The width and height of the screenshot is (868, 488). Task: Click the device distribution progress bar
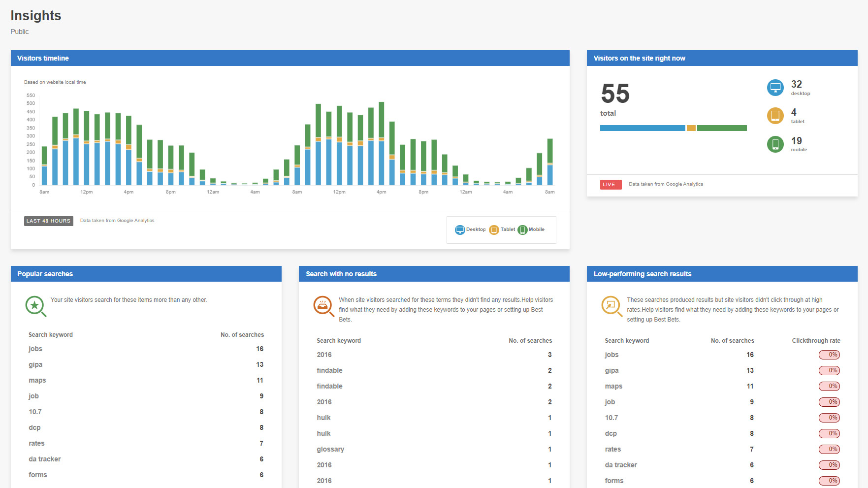click(x=673, y=128)
